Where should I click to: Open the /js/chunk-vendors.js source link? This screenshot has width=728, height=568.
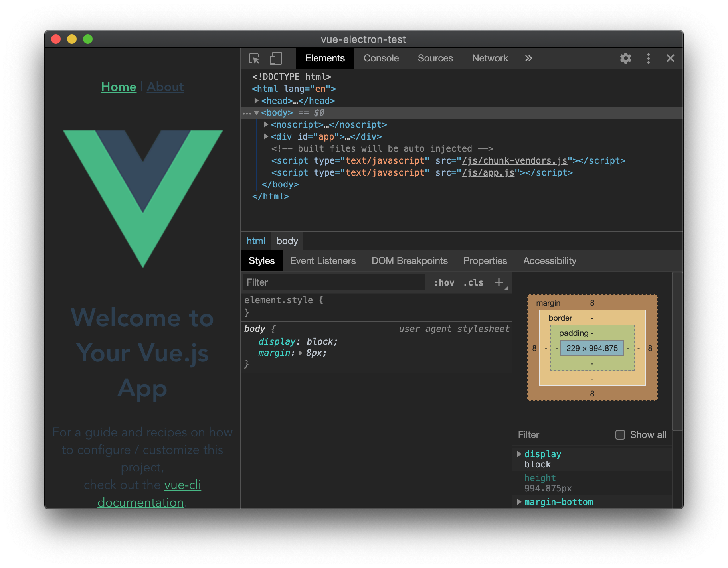(514, 161)
